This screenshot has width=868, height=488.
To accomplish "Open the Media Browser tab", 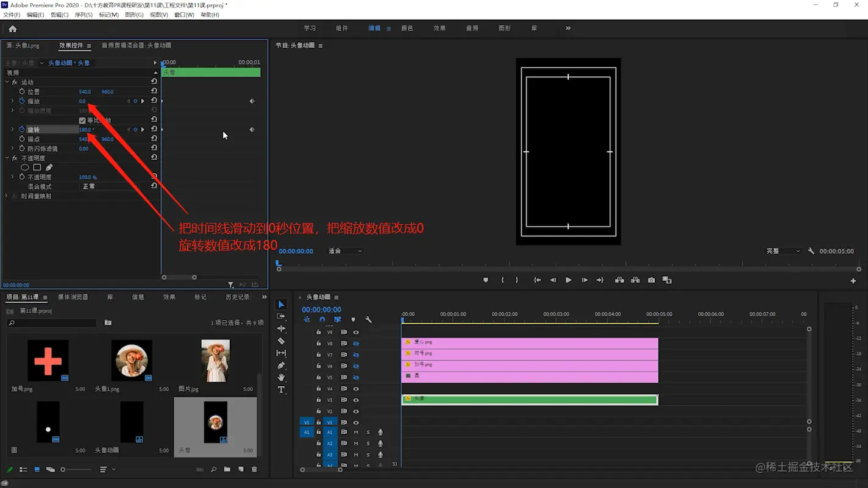I will click(x=73, y=297).
